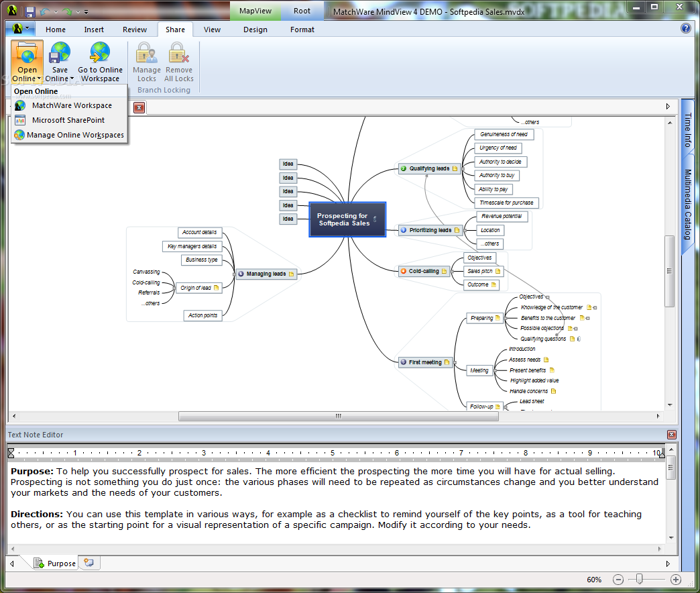This screenshot has height=593, width=700.
Task: Switch to the Design ribbon tab
Action: [255, 30]
